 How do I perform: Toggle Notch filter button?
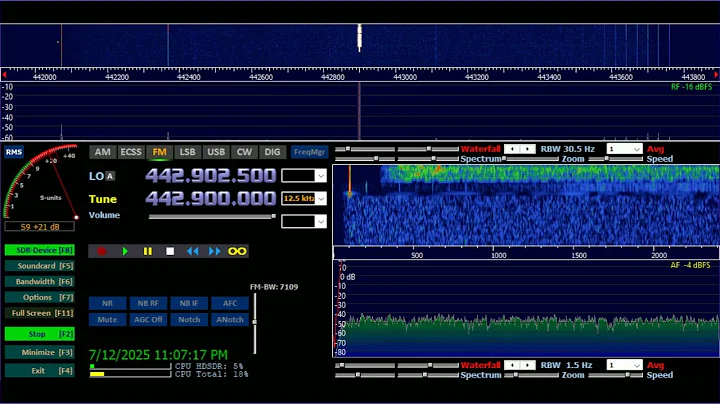coord(189,320)
